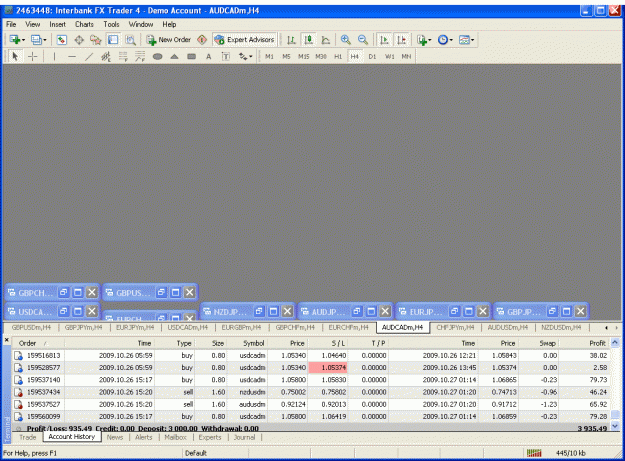Maximize the minimized NZDJP chart window
625x461 pixels.
click(273, 311)
